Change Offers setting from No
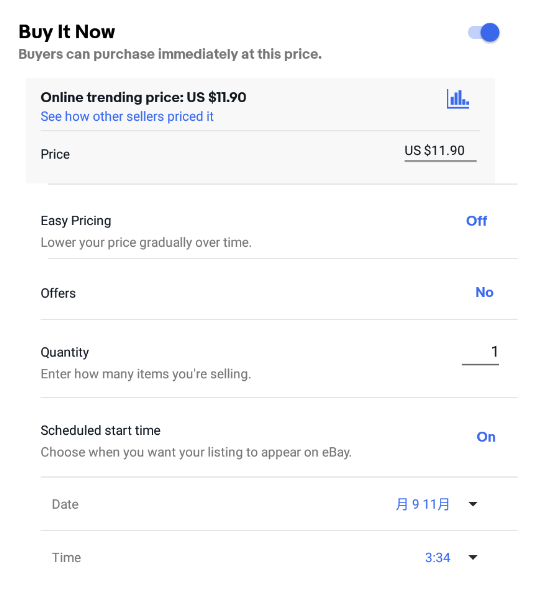This screenshot has width=533, height=602. (x=484, y=292)
